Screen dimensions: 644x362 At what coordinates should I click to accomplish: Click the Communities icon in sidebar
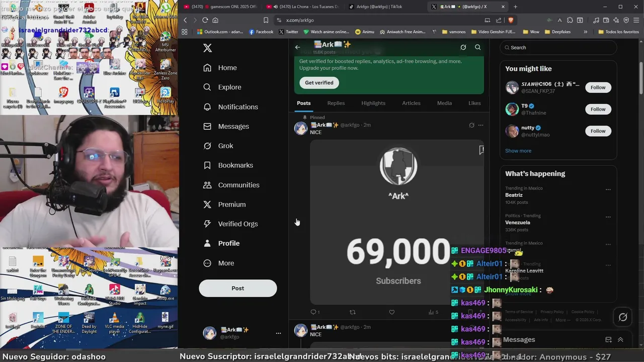207,185
